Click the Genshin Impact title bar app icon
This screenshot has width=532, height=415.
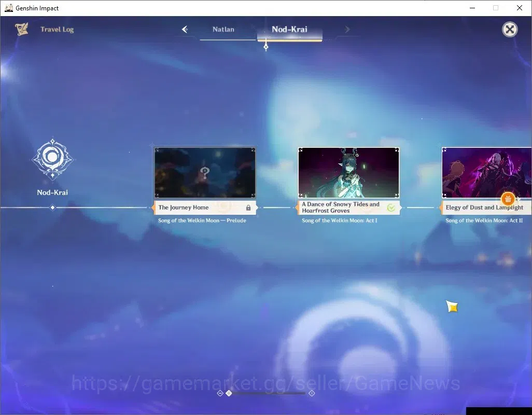(x=8, y=8)
